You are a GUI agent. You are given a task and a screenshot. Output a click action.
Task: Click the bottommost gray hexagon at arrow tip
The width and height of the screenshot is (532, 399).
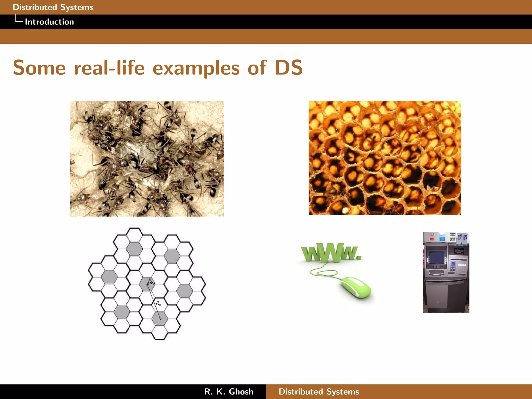(159, 319)
